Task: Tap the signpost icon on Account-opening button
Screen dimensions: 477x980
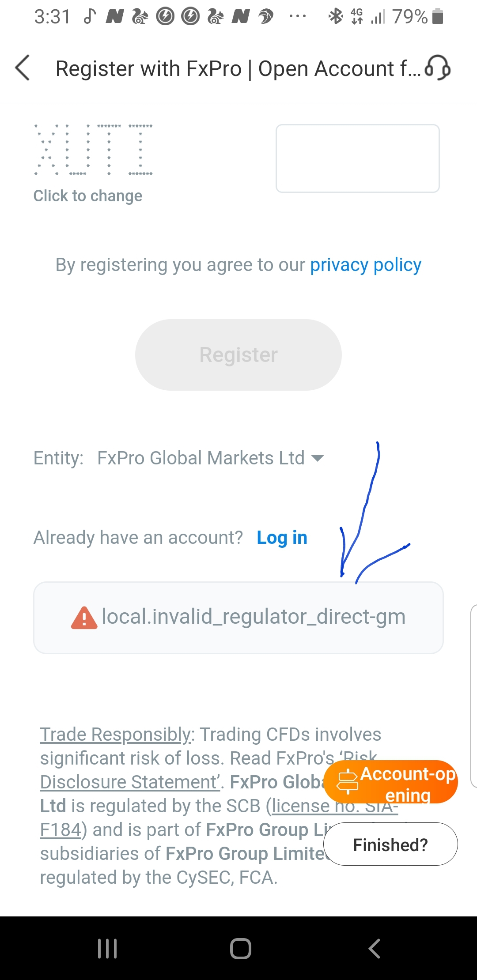Action: click(x=348, y=782)
